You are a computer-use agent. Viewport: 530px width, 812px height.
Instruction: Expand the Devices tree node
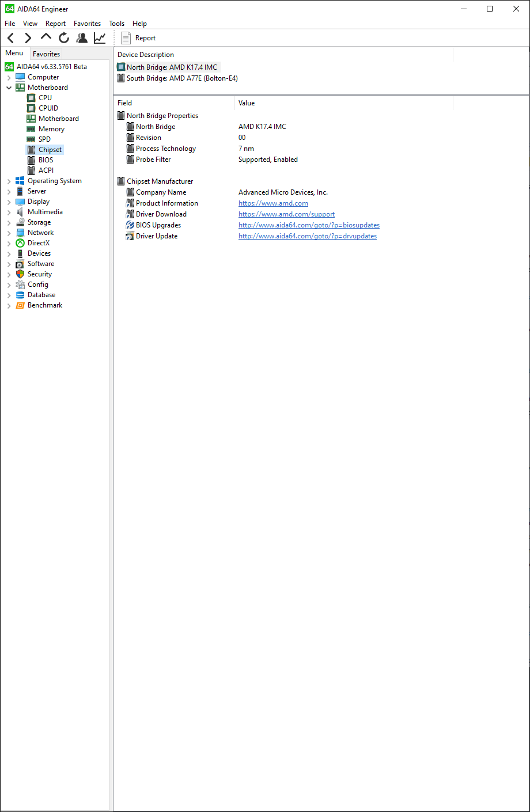tap(9, 253)
